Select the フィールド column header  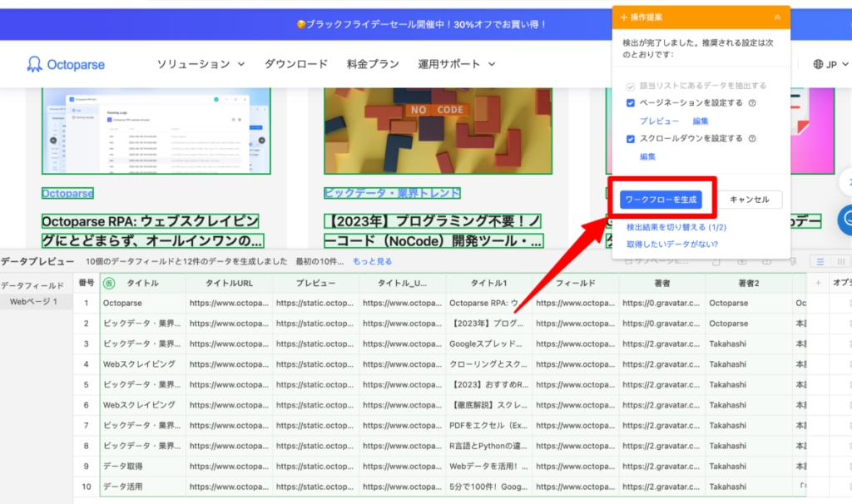coord(576,283)
